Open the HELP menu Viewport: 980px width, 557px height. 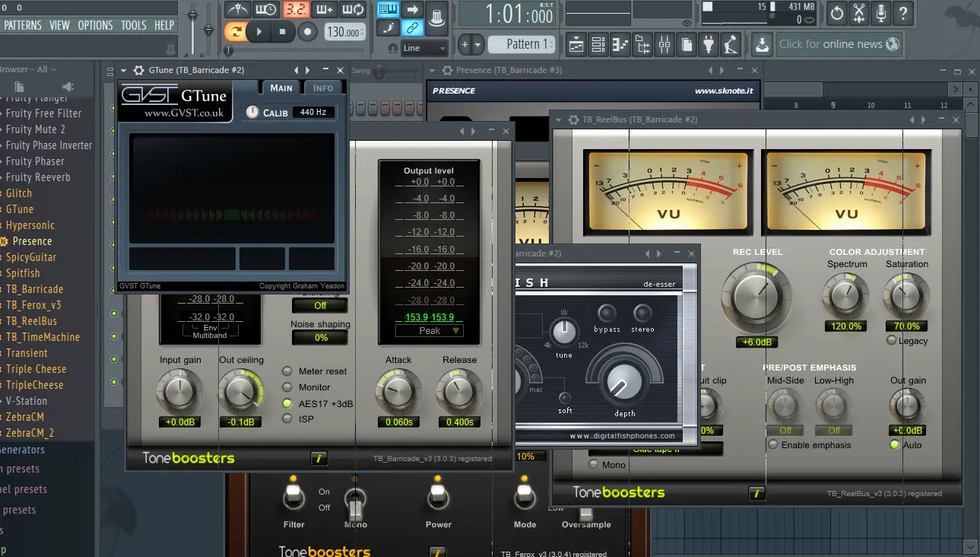pos(164,25)
